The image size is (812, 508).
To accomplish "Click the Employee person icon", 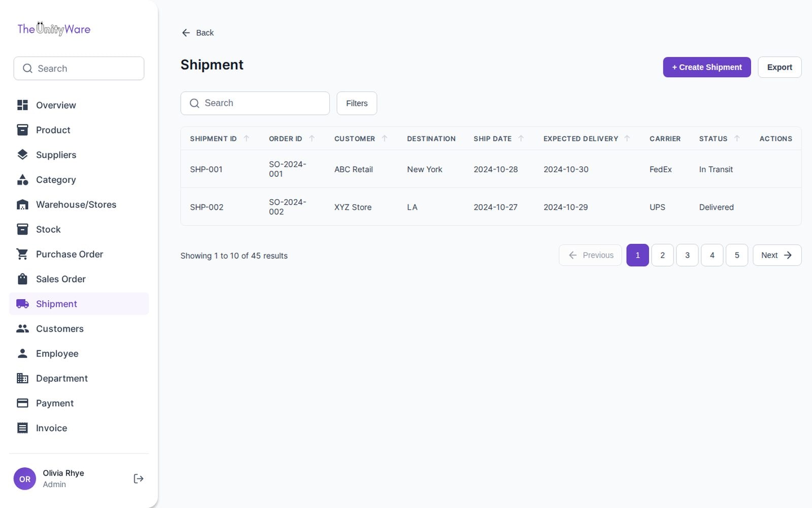I will pyautogui.click(x=22, y=354).
